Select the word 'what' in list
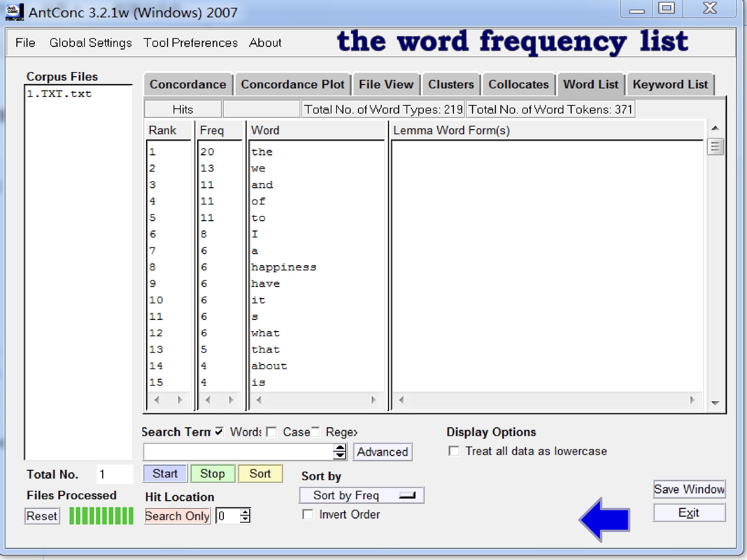Image resolution: width=747 pixels, height=560 pixels. coord(265,333)
